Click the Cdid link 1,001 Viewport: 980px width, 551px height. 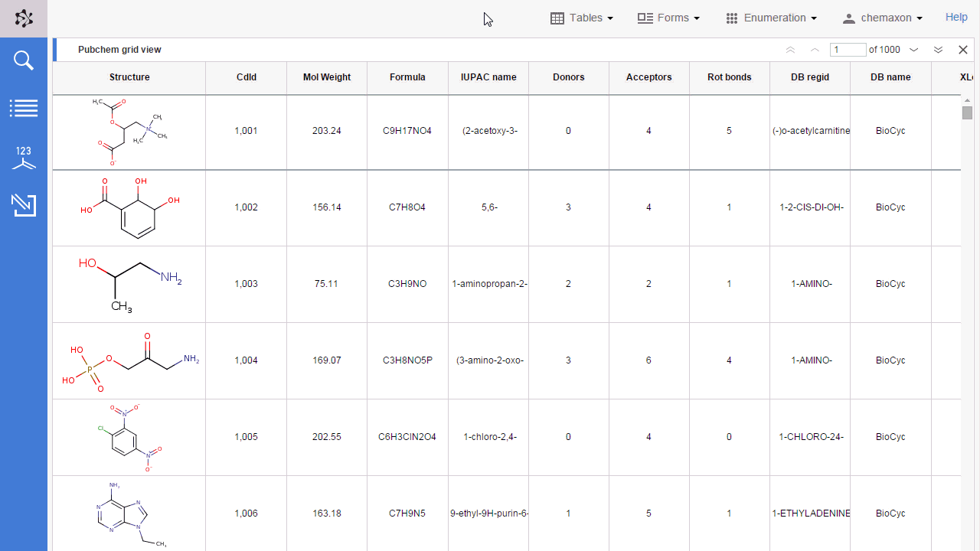pyautogui.click(x=246, y=131)
